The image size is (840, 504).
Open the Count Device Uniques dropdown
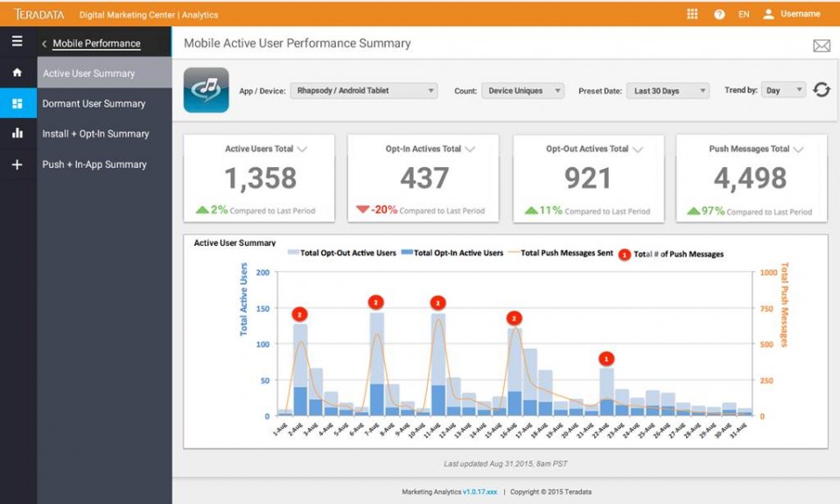point(522,90)
